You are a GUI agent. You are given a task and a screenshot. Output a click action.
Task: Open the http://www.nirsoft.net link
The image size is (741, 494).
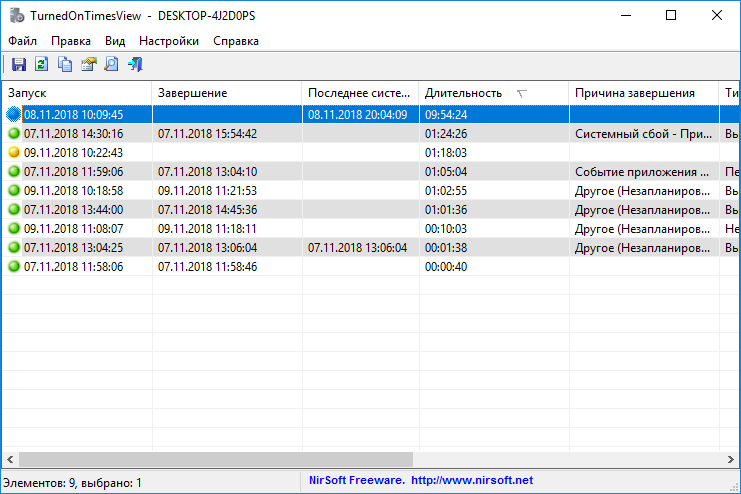click(x=472, y=480)
